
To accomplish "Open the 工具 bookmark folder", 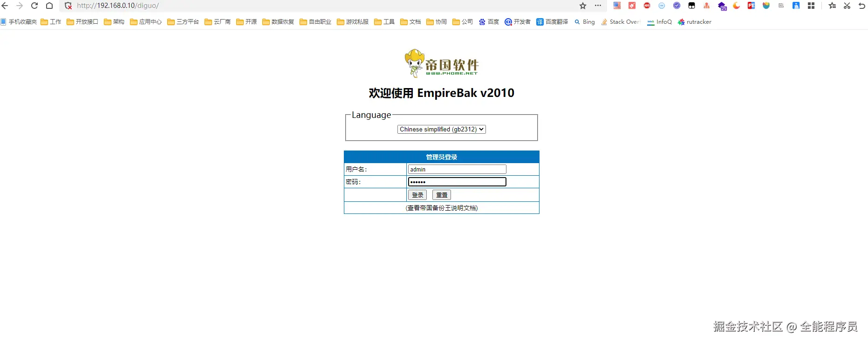I will pyautogui.click(x=384, y=22).
